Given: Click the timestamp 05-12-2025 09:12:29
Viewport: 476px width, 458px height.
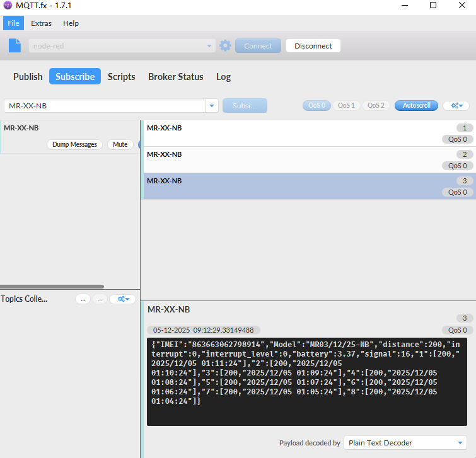Looking at the screenshot, I should click(204, 330).
